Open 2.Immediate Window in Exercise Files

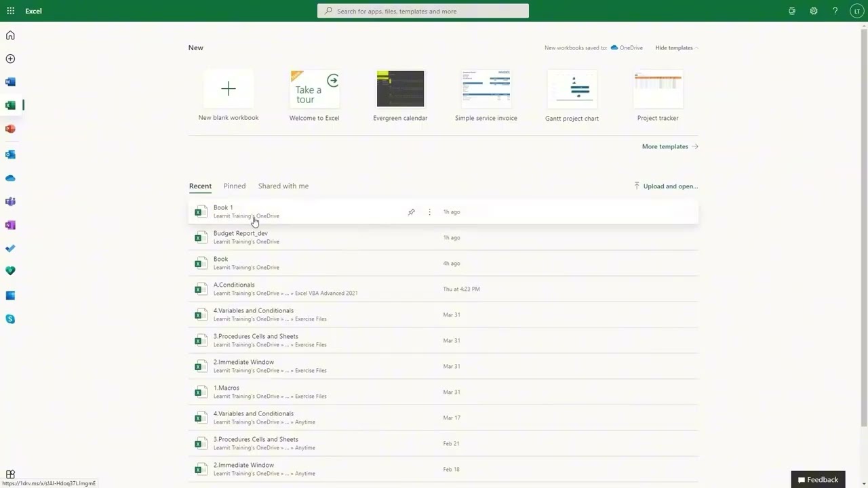coord(443,367)
